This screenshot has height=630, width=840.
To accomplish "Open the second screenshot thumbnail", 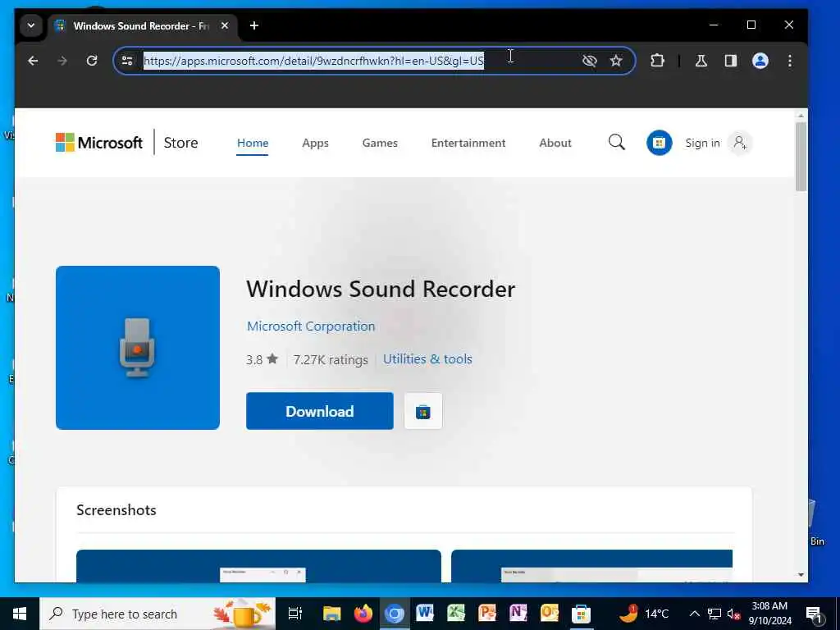I will pyautogui.click(x=591, y=566).
